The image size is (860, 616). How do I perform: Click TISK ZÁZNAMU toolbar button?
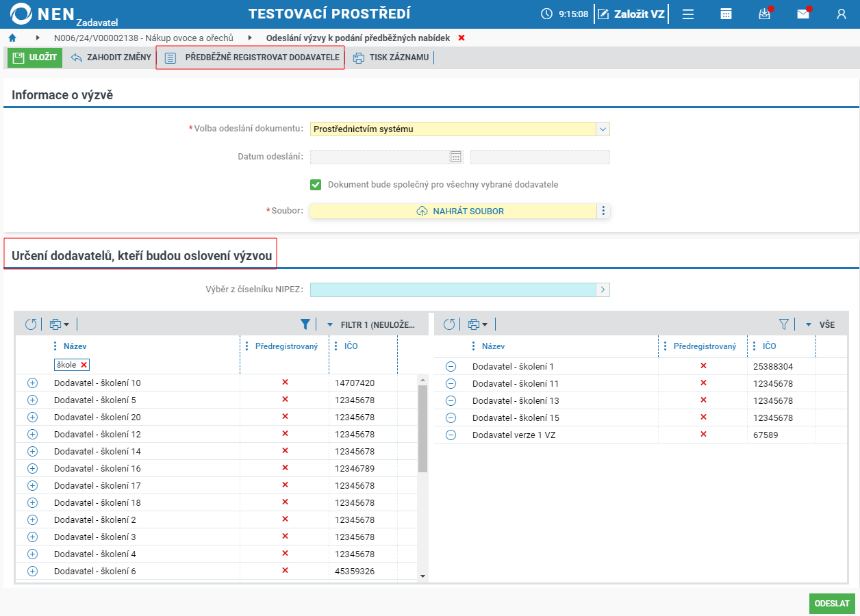(391, 57)
